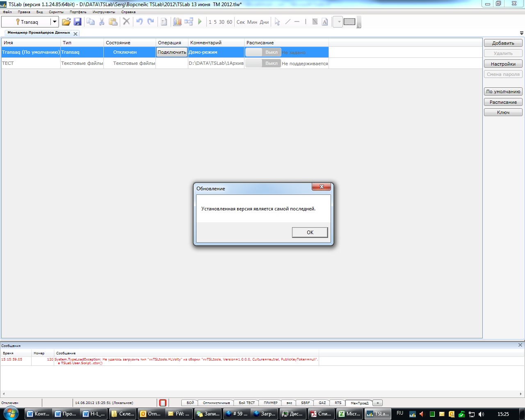Click the red stop indicator in status bar
This screenshot has width=525, height=420.
coord(163,403)
